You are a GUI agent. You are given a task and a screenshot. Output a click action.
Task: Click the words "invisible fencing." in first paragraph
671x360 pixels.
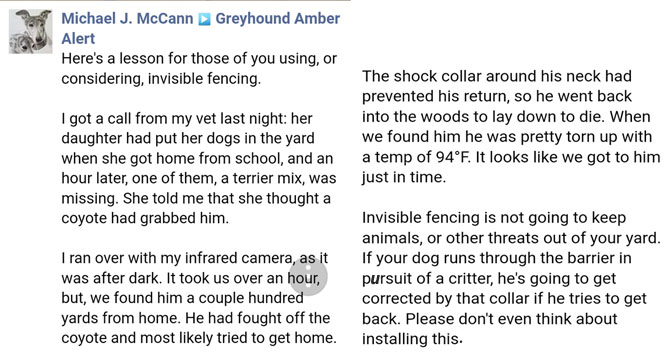tap(205, 79)
